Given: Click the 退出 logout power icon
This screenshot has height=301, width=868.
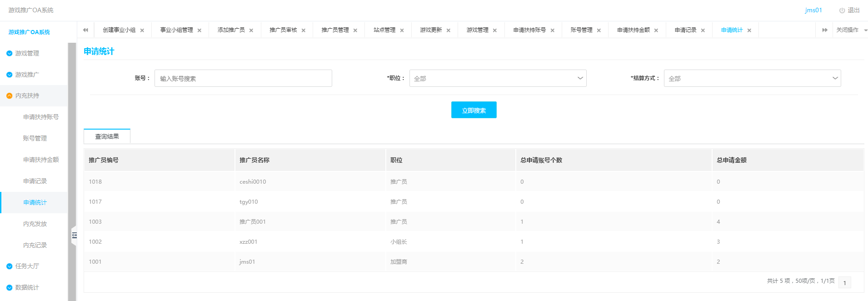Looking at the screenshot, I should [842, 10].
